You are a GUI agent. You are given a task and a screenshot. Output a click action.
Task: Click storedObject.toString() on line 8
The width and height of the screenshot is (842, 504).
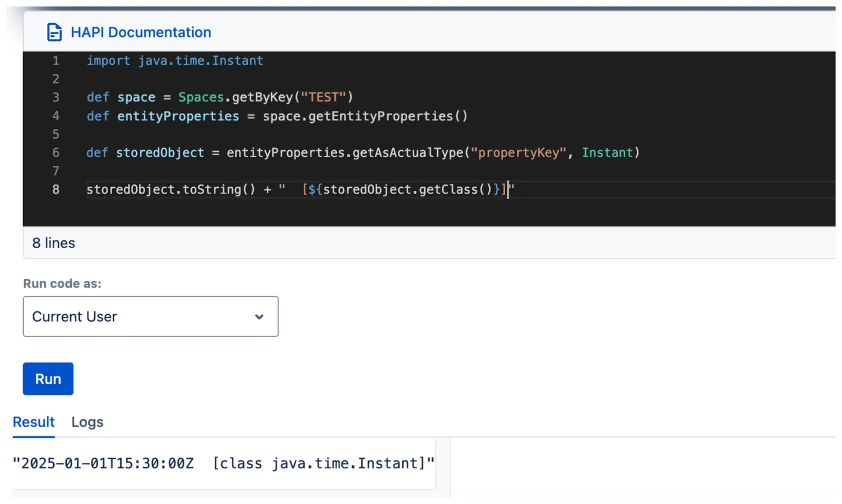(x=171, y=189)
